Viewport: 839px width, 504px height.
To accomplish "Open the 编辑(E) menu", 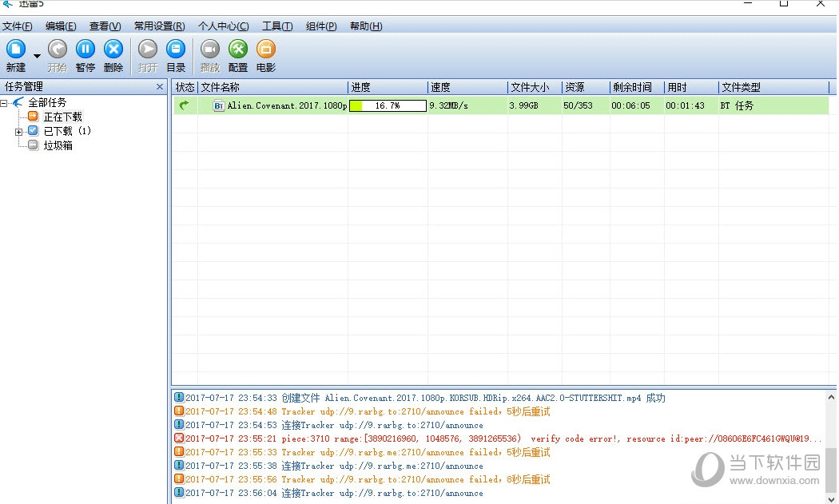I will click(x=61, y=26).
